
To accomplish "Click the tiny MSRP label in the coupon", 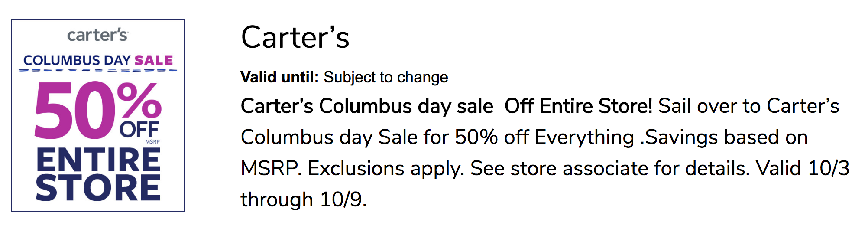I will tap(152, 142).
